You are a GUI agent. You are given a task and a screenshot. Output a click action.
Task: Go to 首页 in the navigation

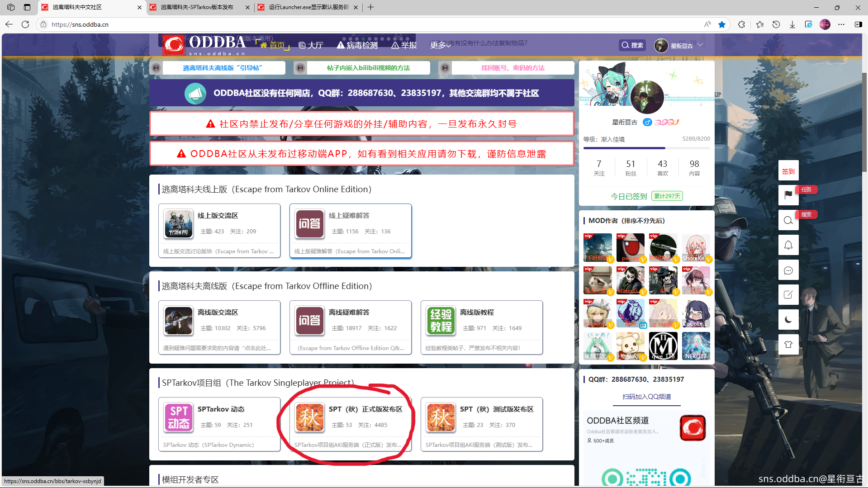[273, 45]
